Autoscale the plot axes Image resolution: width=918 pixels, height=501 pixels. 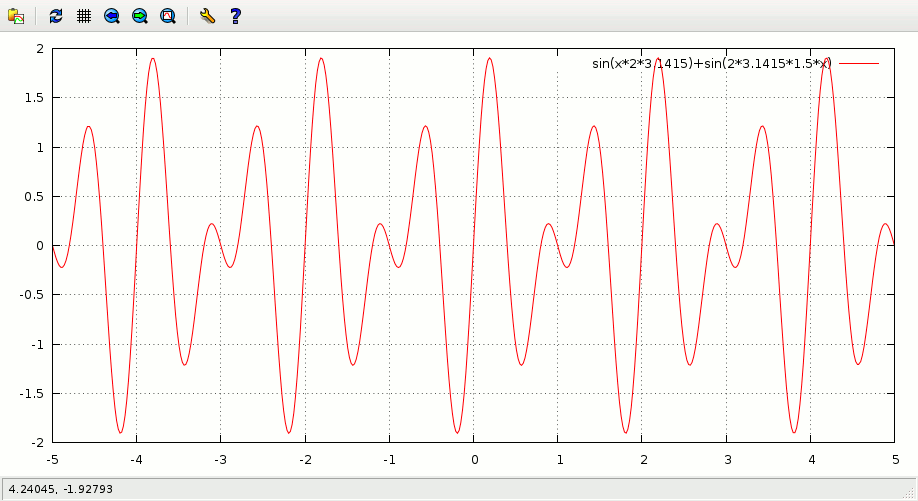[x=168, y=16]
